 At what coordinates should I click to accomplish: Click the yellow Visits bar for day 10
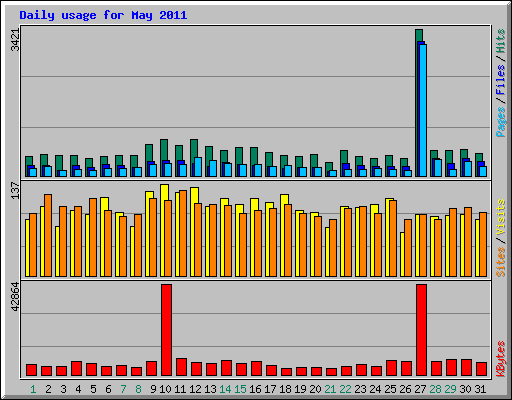point(164,192)
